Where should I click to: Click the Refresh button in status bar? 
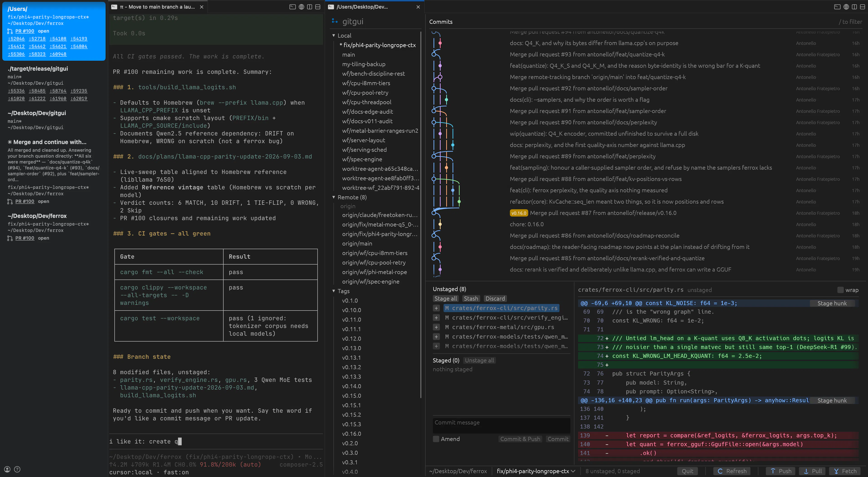(732, 471)
